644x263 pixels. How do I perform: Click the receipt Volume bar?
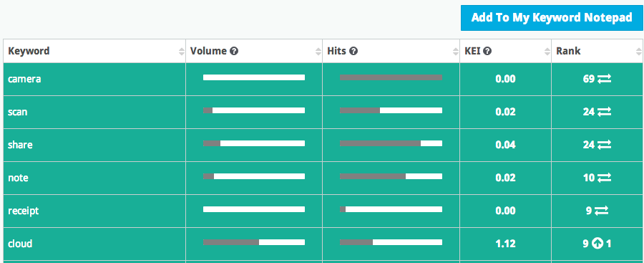pos(254,209)
